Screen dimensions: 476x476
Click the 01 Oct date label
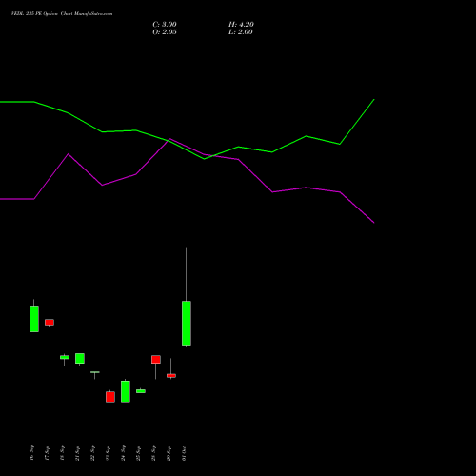tap(184, 453)
